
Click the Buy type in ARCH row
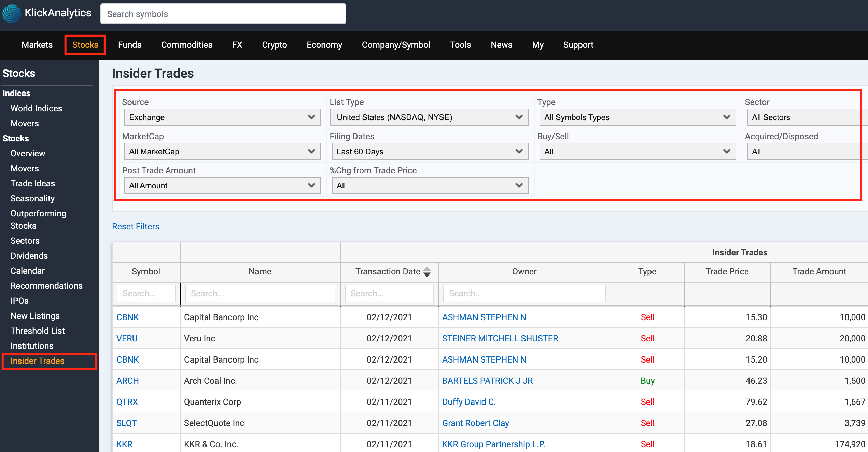[x=647, y=381]
